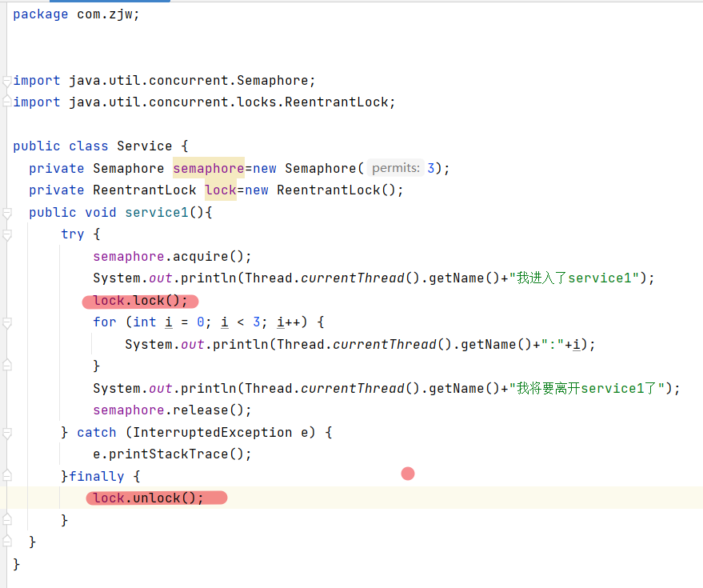Click 'new ReentrantLock()' constructor call
This screenshot has height=588, width=703.
[320, 190]
